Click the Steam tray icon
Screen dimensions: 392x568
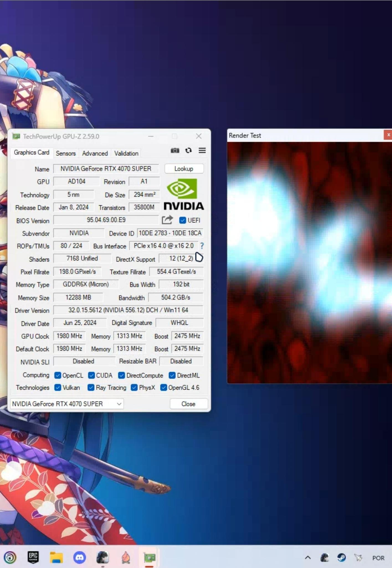pyautogui.click(x=341, y=557)
